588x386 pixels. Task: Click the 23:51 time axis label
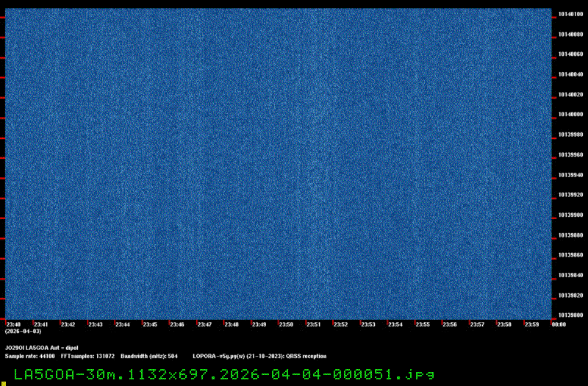[314, 324]
